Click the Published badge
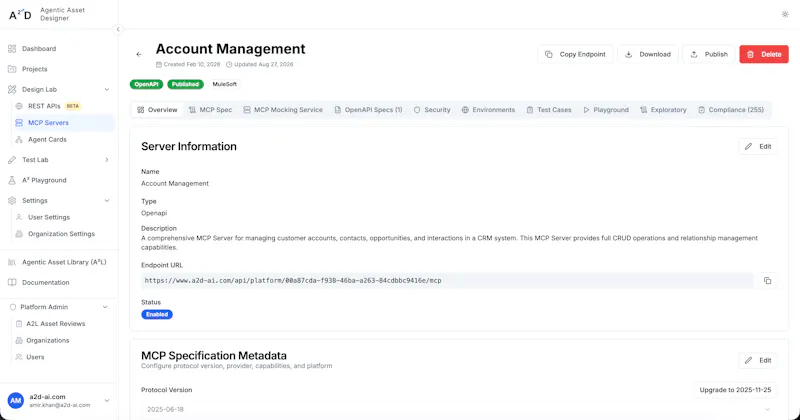This screenshot has width=800, height=420. (x=185, y=84)
